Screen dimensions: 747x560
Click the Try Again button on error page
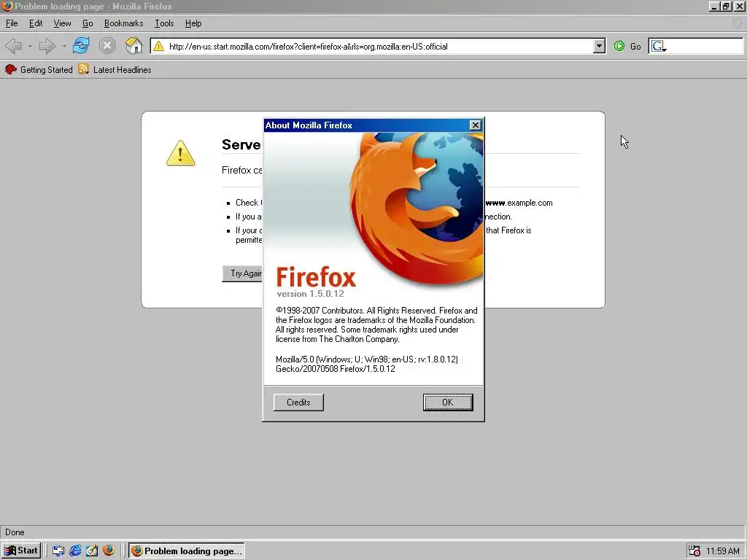[243, 273]
